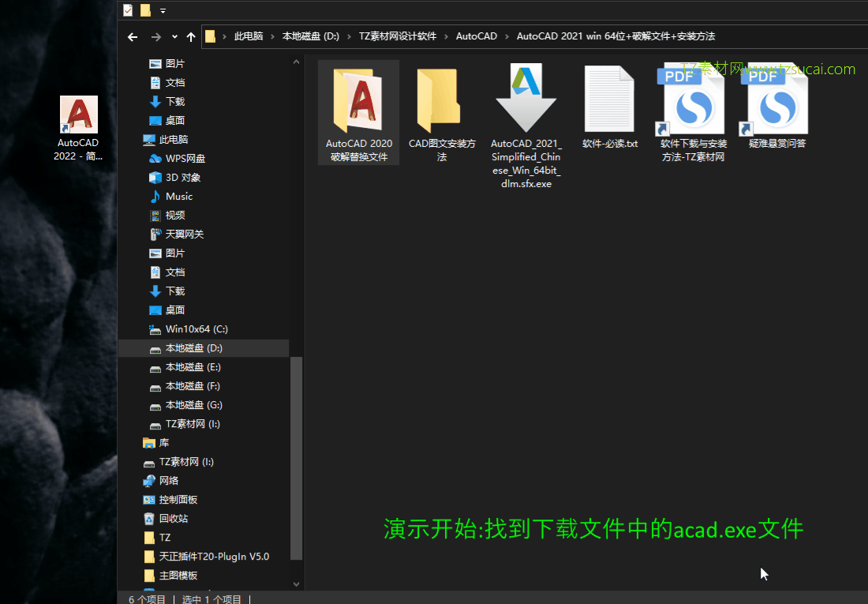Navigate to the AutoCAD breadcrumb segment
868x604 pixels.
coord(477,36)
